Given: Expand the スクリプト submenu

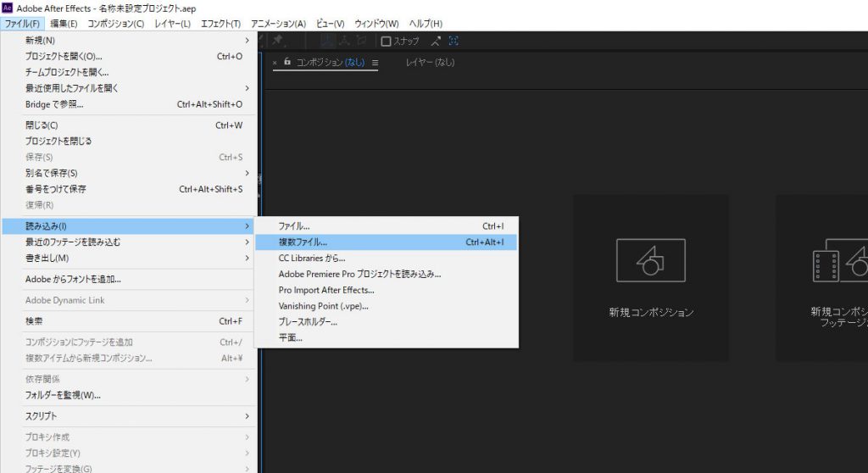Looking at the screenshot, I should 128,416.
